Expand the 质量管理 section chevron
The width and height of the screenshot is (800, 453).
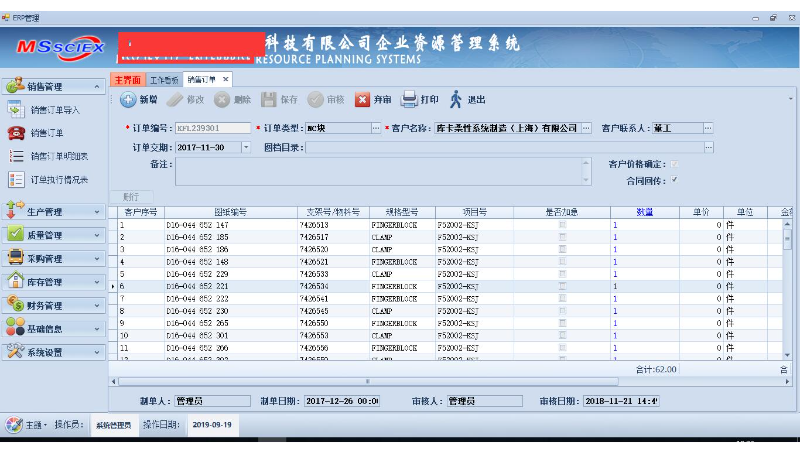click(x=97, y=235)
